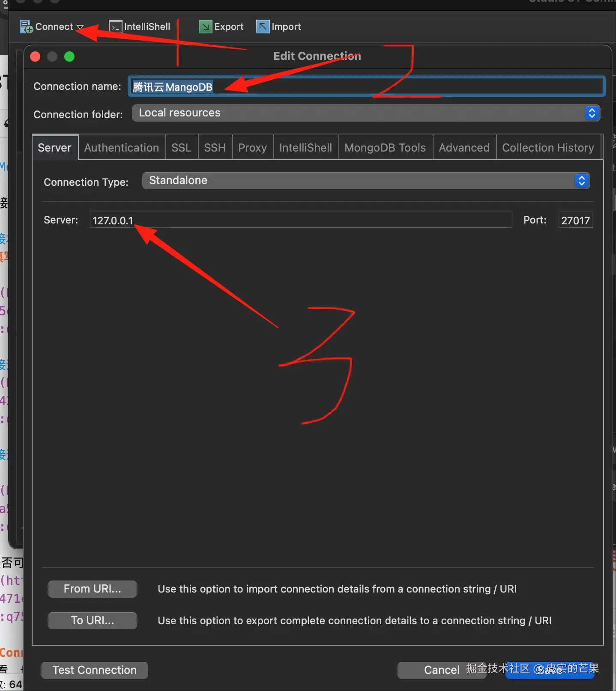Click the From URI button
The image size is (616, 691).
pos(93,589)
